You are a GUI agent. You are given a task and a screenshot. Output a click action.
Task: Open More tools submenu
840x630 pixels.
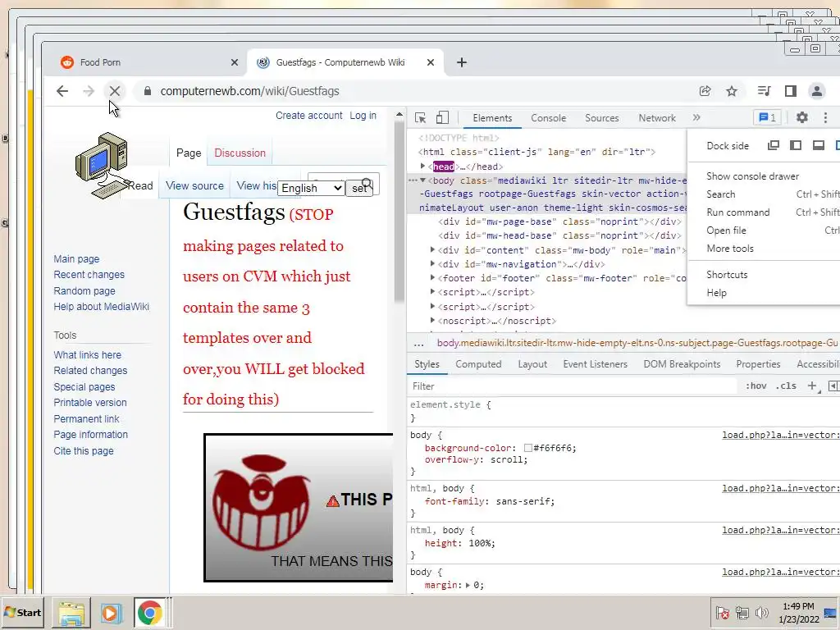(x=729, y=249)
